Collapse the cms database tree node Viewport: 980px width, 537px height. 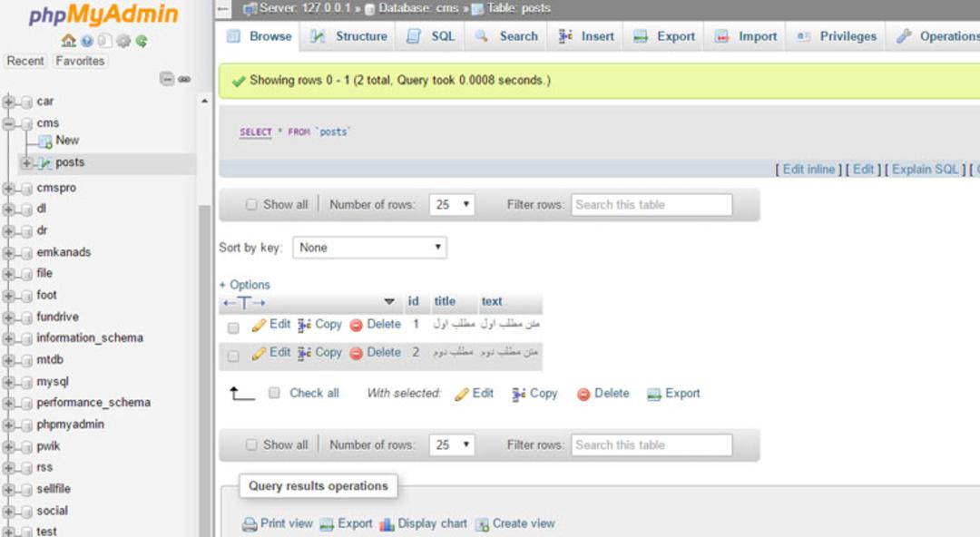[x=8, y=123]
